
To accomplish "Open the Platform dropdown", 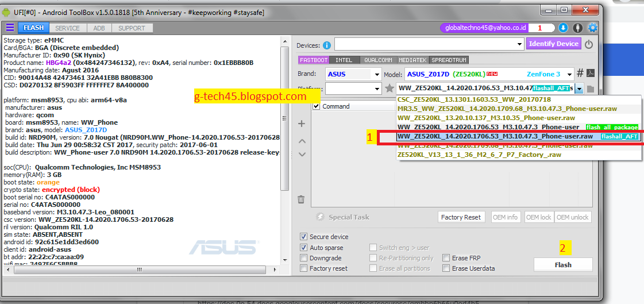I will 377,88.
